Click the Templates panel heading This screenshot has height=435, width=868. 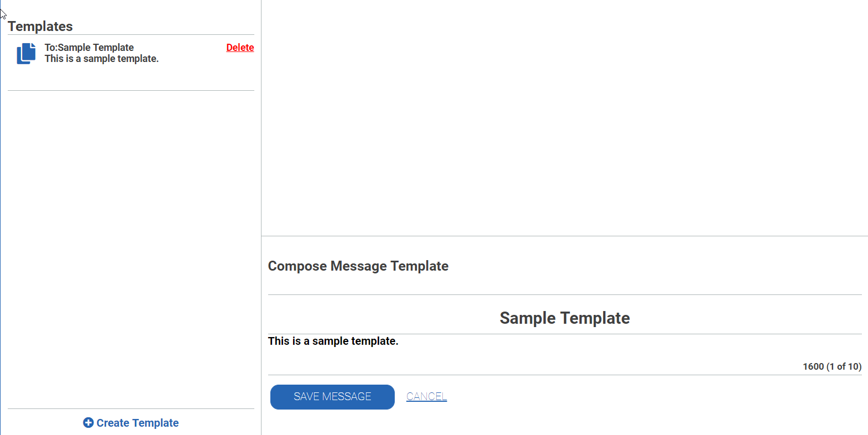tap(40, 27)
